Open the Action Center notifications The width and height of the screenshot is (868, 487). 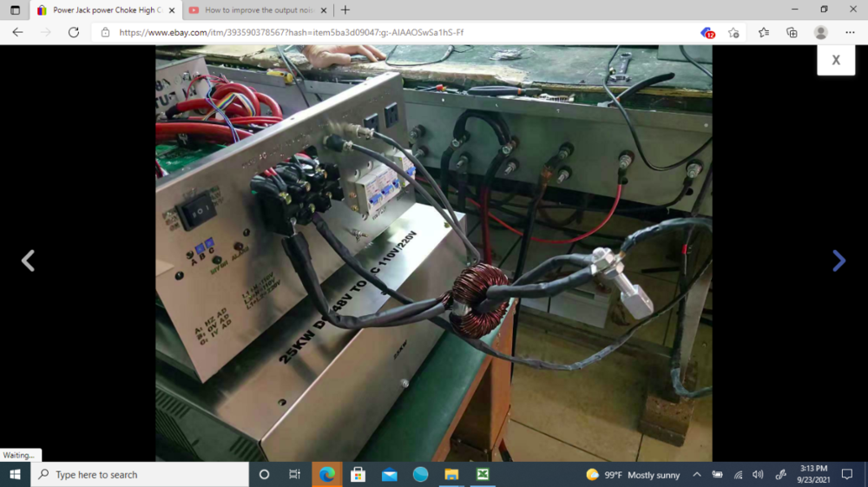pos(847,474)
